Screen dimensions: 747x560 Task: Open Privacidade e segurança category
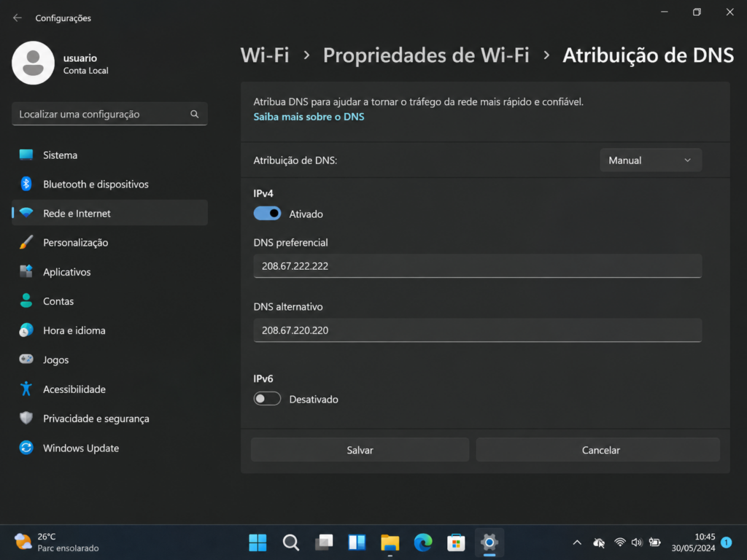[x=109, y=418]
